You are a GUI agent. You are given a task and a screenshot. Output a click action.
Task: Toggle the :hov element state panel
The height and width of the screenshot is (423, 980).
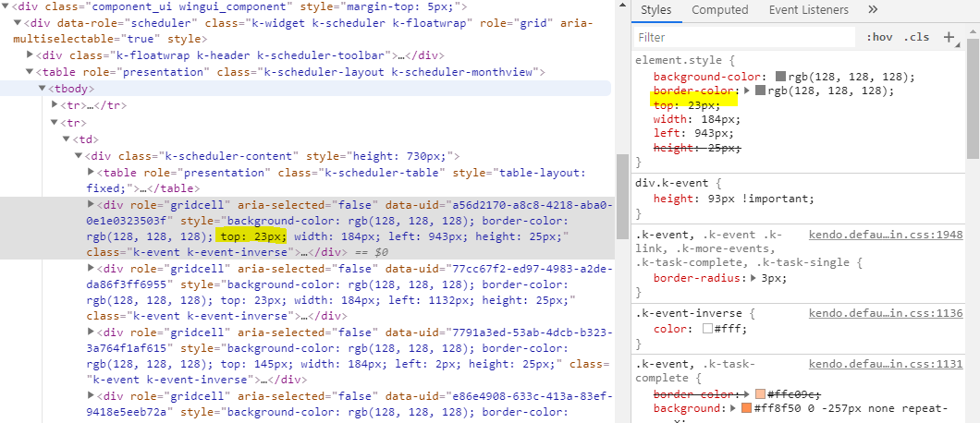[x=878, y=37]
